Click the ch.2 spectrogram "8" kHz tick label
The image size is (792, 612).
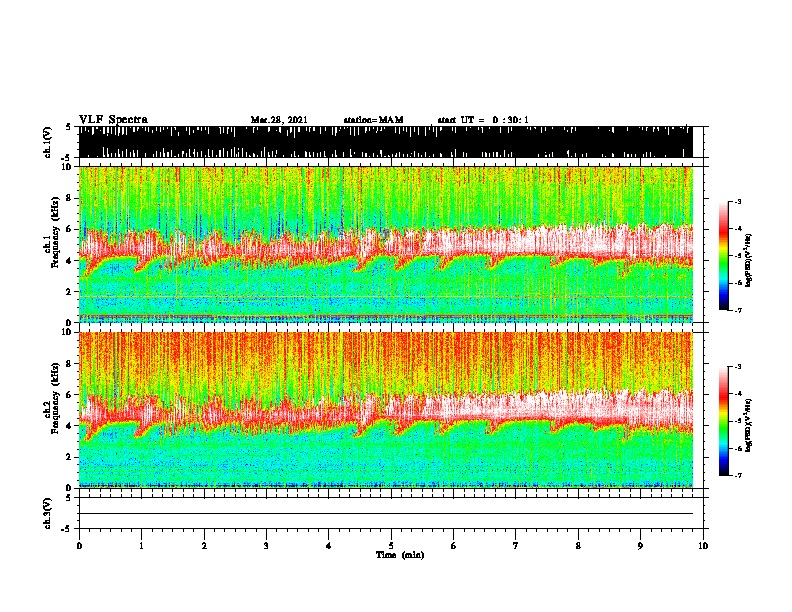point(70,364)
